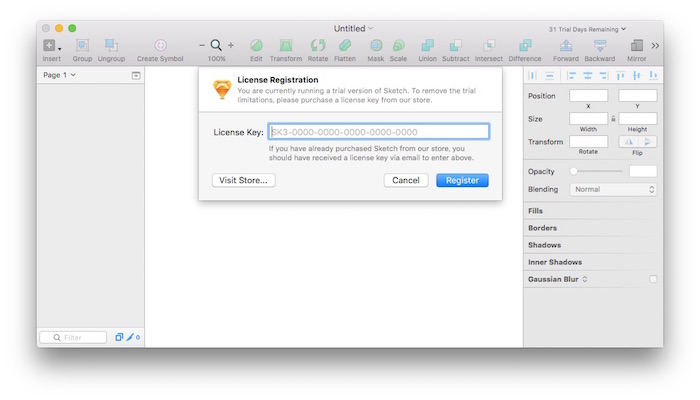Click the Ungroup toolbar icon
Screen dimensions: 700x400
111,45
